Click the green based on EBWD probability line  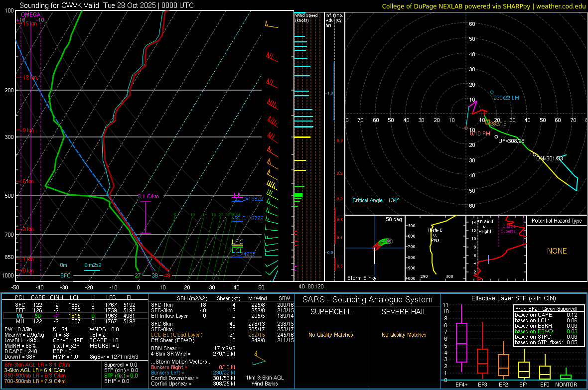tap(546, 331)
